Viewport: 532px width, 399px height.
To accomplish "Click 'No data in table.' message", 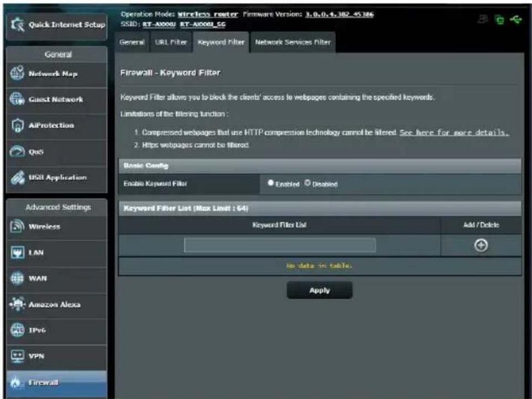I will 319,266.
